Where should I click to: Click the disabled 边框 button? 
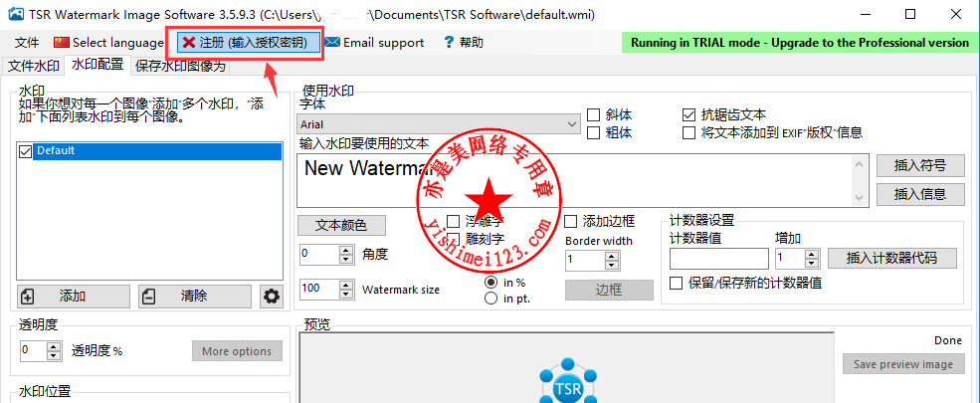[x=609, y=290]
